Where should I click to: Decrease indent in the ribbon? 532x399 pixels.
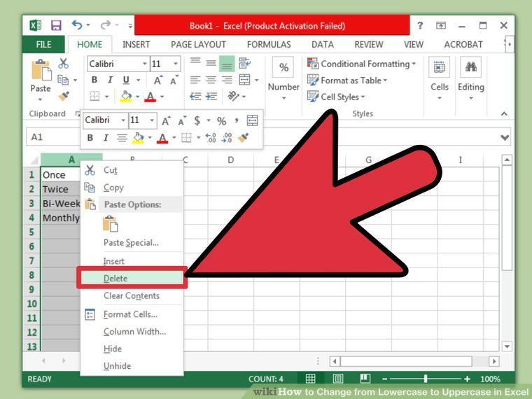[x=195, y=97]
